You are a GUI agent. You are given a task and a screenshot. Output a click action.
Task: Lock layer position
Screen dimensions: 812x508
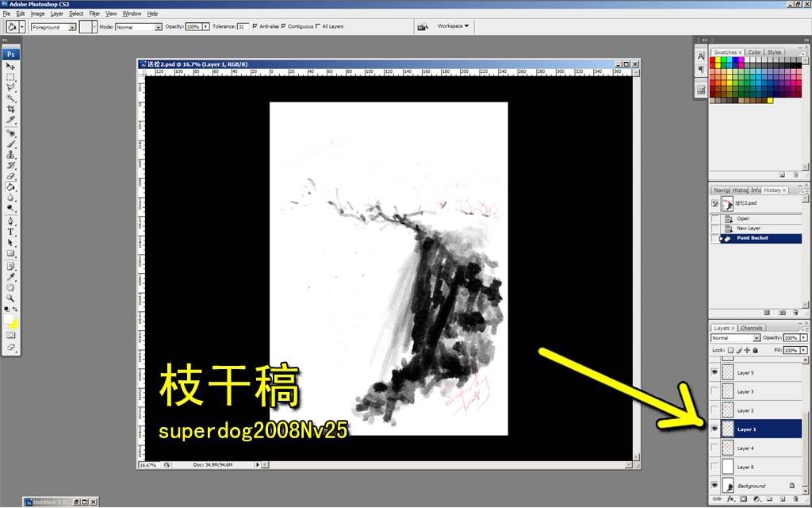(747, 350)
